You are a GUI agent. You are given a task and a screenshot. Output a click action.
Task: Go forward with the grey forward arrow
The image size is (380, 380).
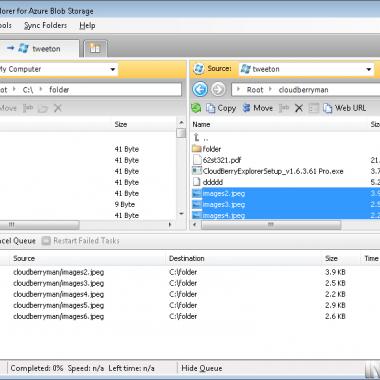[218, 90]
